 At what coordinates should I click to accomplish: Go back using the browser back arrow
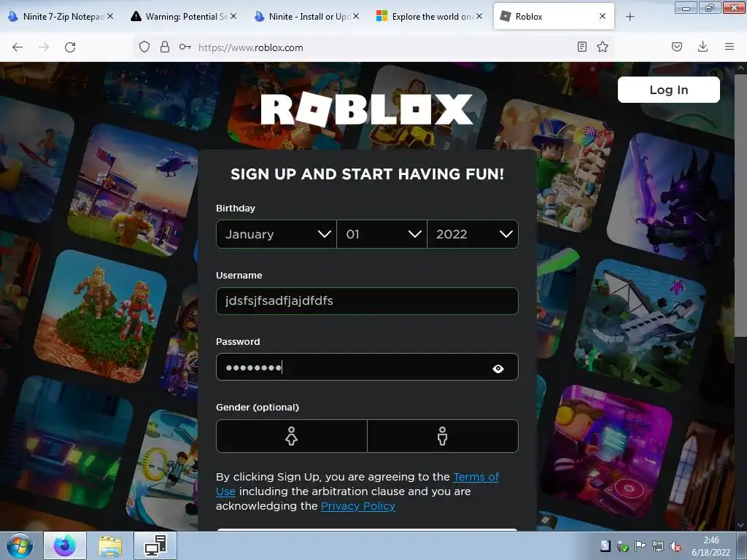[x=18, y=47]
